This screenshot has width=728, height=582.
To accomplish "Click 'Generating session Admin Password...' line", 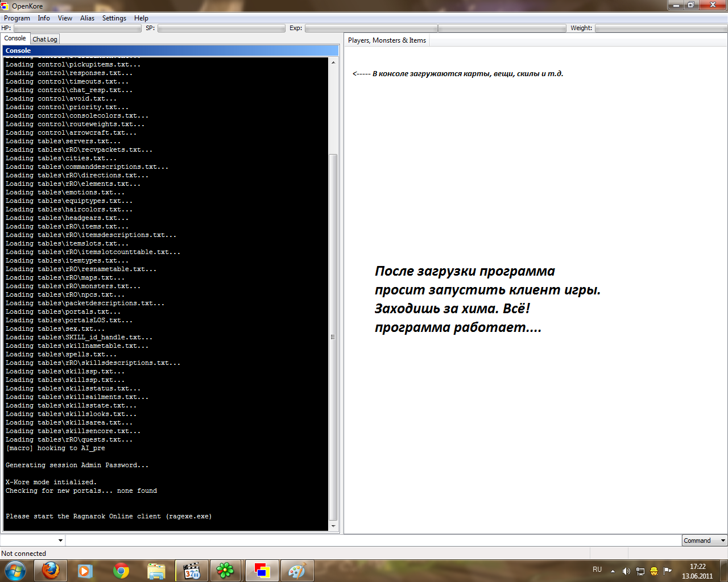I will tap(77, 465).
